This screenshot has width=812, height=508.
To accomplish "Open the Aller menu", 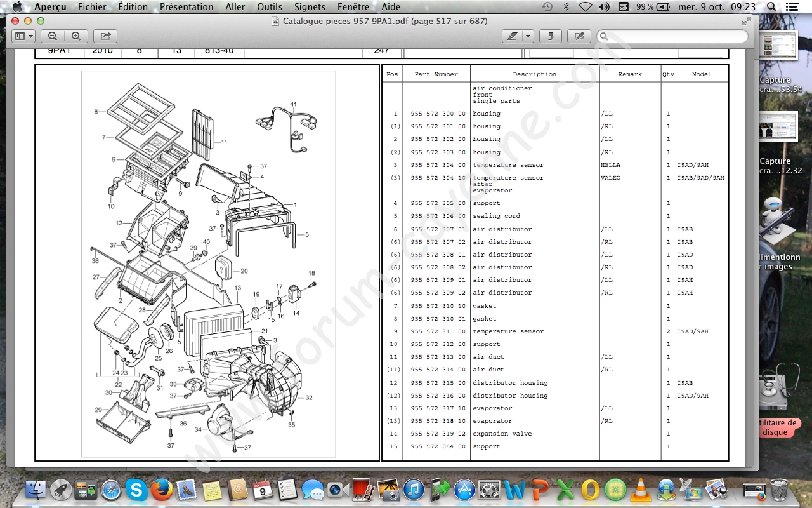I will click(x=235, y=7).
